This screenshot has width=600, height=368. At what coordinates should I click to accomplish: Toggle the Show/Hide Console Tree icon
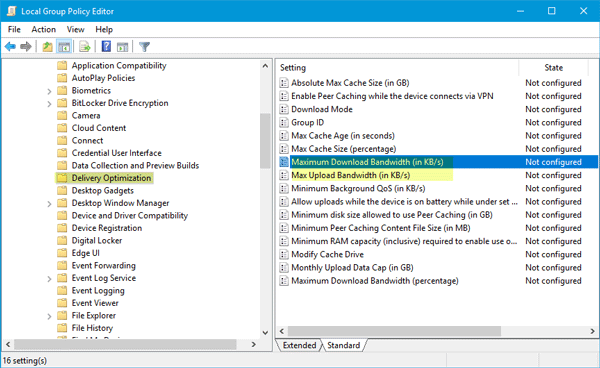[x=64, y=47]
